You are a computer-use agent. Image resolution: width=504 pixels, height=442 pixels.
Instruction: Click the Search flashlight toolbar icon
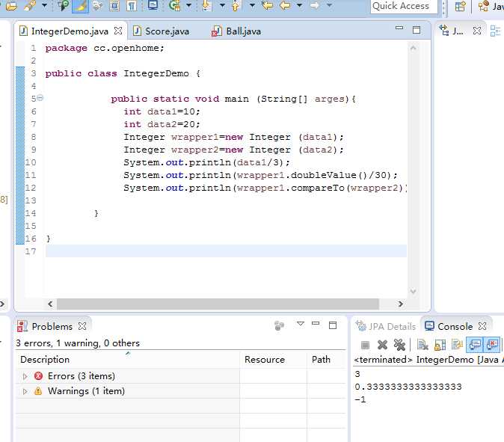click(30, 6)
